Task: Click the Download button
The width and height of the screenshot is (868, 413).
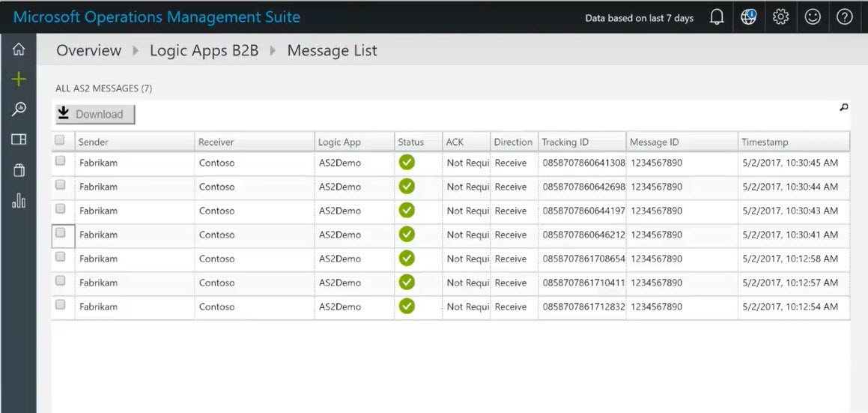Action: pyautogui.click(x=95, y=114)
